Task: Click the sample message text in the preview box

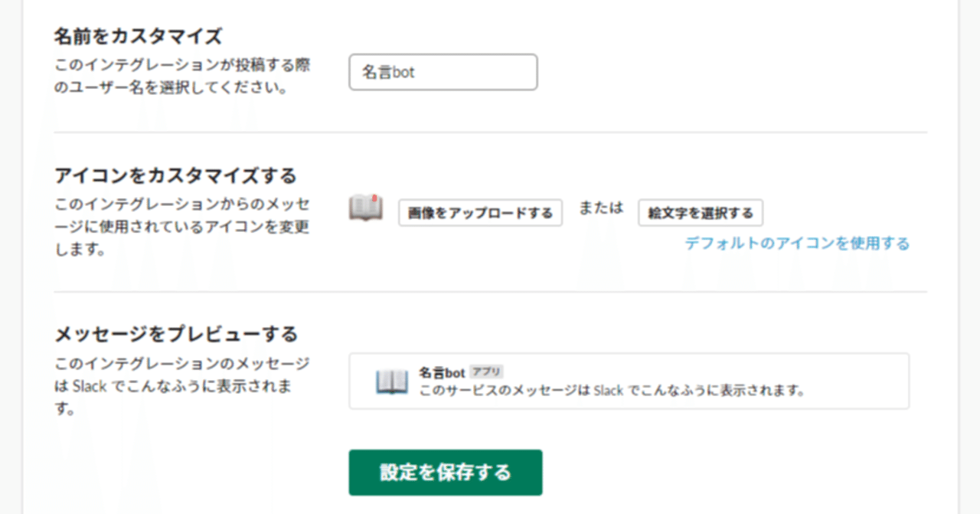Action: [x=612, y=391]
